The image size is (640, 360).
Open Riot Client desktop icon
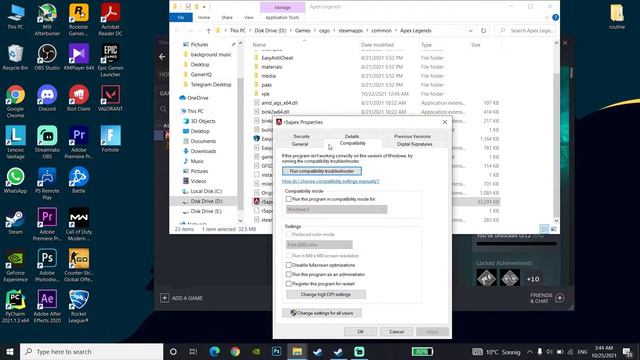click(79, 98)
